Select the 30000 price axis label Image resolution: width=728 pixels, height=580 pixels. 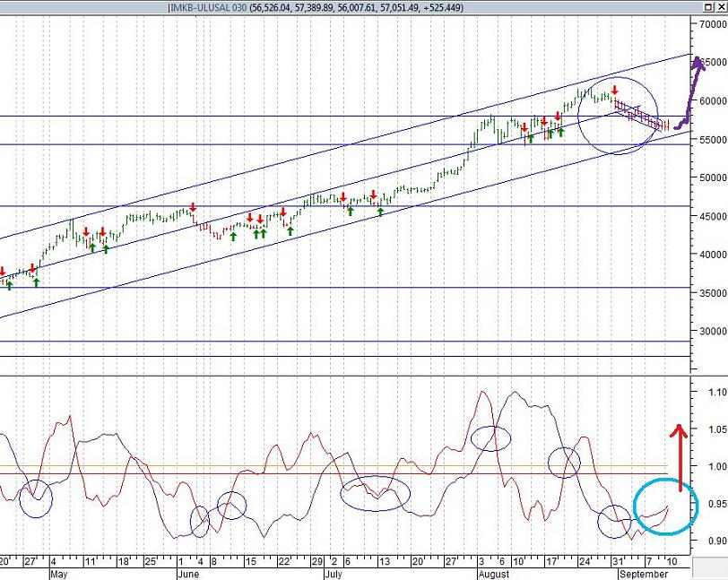[x=712, y=331]
